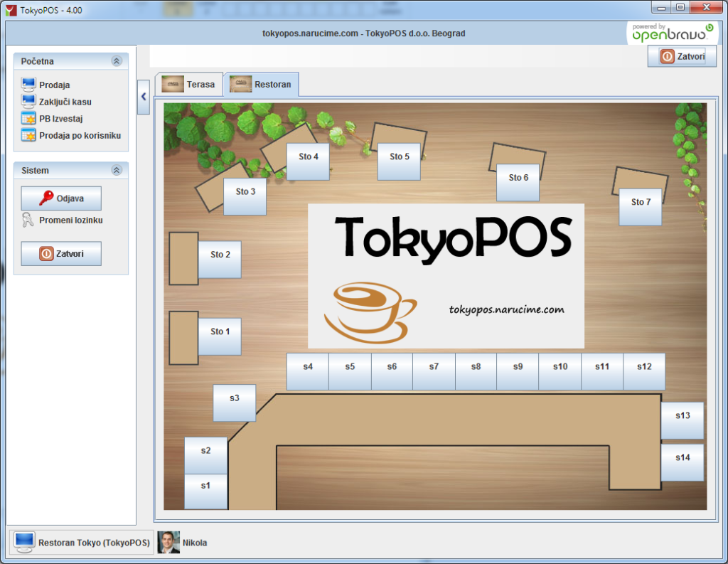This screenshot has height=564, width=728.
Task: Maximize the TokyoPOS window
Action: coord(680,7)
